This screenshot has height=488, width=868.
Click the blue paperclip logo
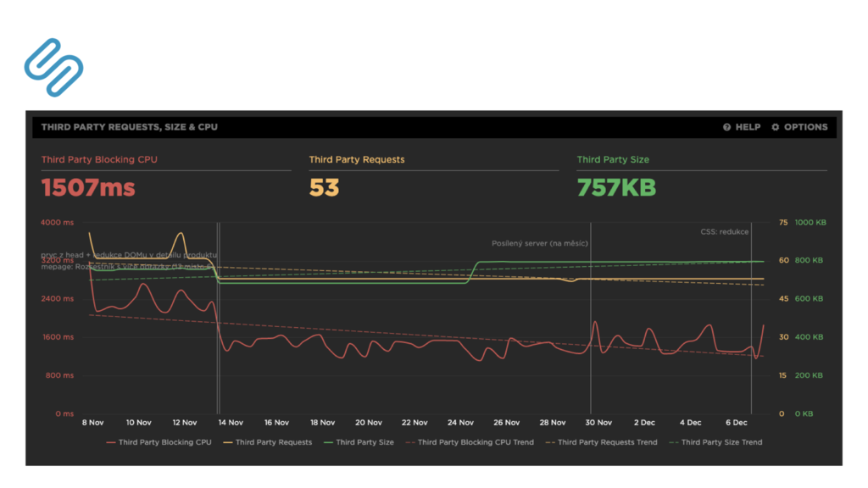pyautogui.click(x=53, y=67)
